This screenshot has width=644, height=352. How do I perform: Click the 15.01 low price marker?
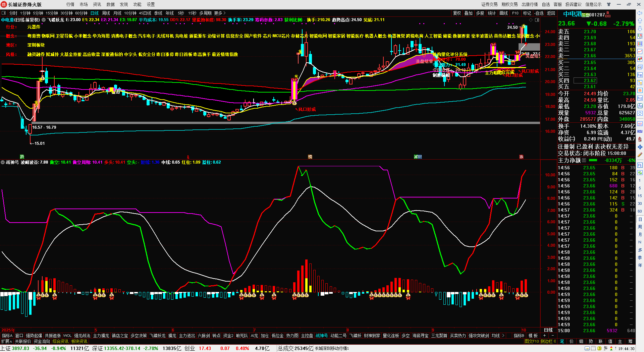coord(39,143)
